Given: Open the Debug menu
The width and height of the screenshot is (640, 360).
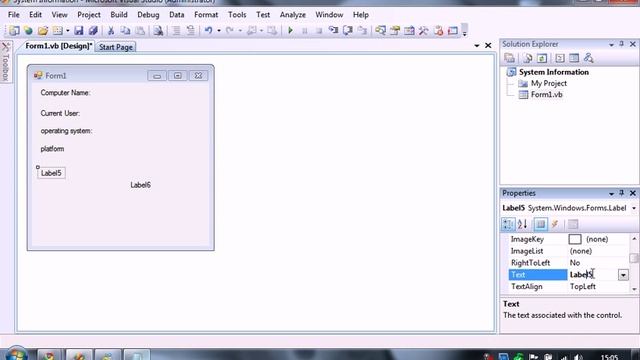Looking at the screenshot, I should pos(148,15).
